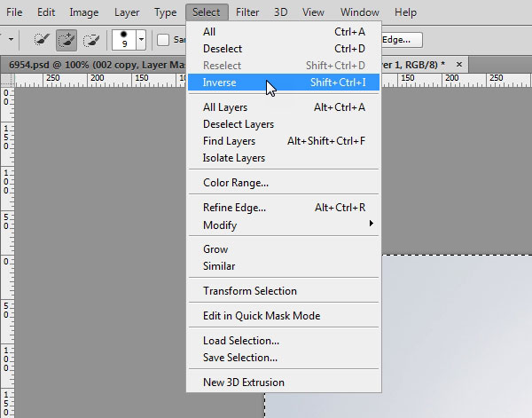This screenshot has width=532, height=418.
Task: Open the Filter menu
Action: click(x=248, y=12)
